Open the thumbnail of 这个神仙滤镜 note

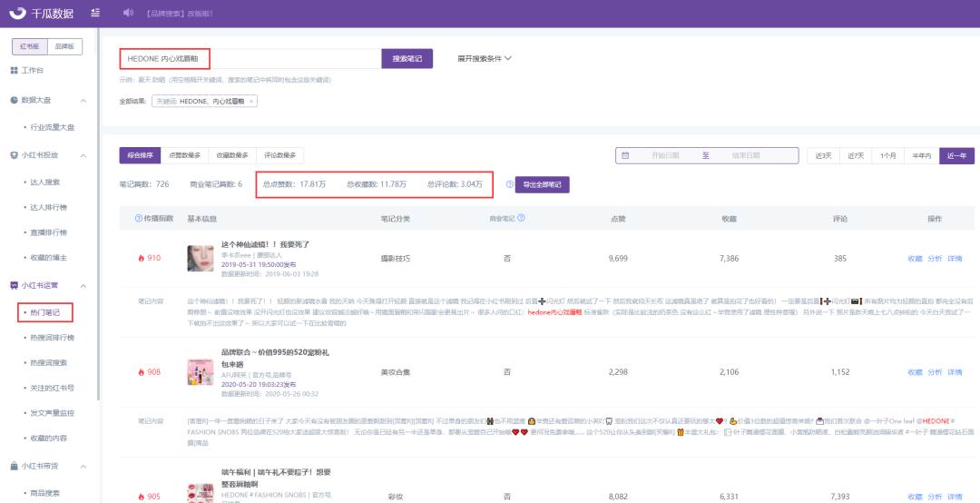pyautogui.click(x=200, y=259)
